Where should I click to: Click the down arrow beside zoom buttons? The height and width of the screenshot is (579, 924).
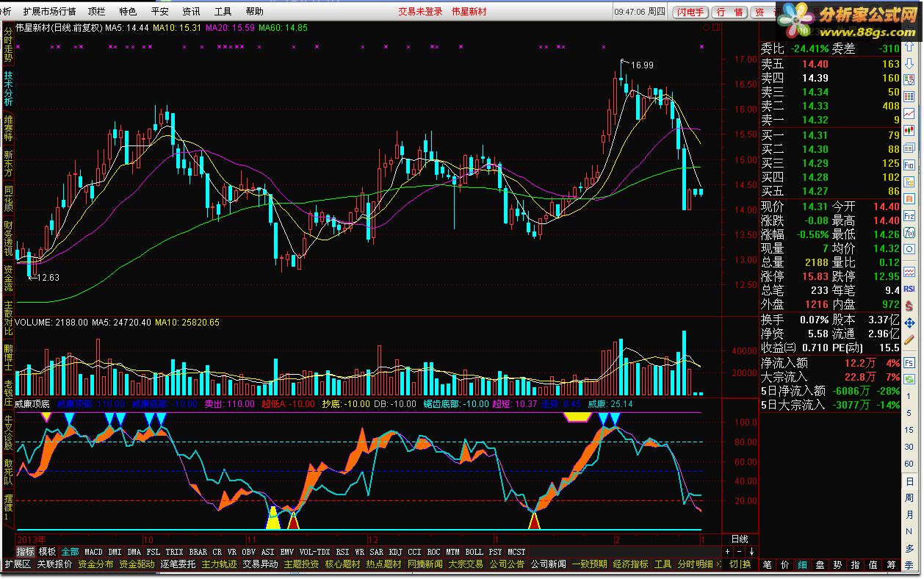click(751, 551)
